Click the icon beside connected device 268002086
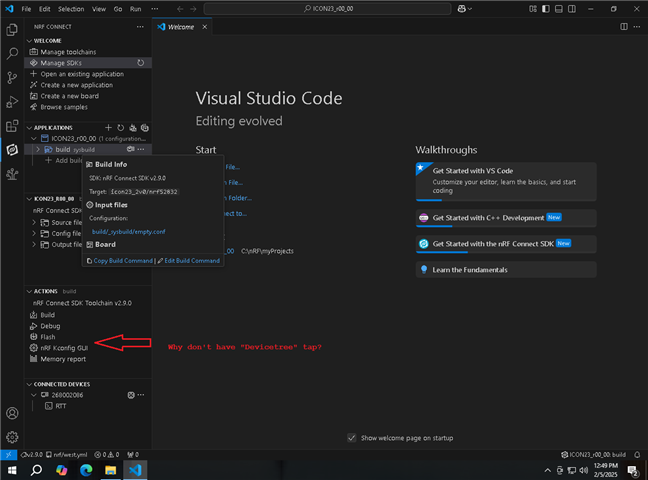The image size is (648, 480). coord(131,395)
